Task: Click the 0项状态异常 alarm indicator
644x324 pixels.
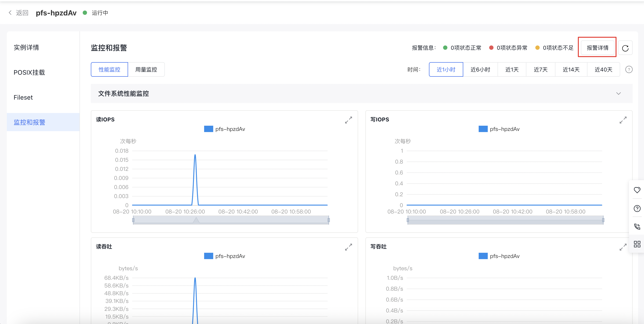Action: [x=508, y=48]
